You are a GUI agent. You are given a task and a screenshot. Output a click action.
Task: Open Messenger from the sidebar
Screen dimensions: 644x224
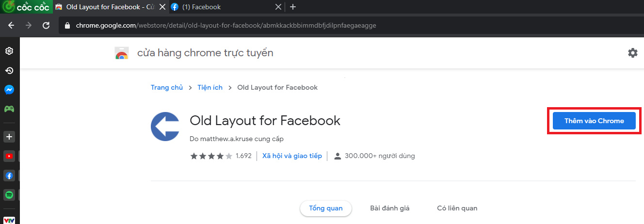click(9, 90)
